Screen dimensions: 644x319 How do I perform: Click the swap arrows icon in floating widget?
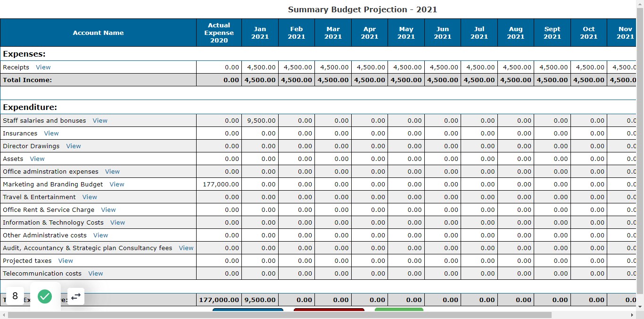pos(76,296)
